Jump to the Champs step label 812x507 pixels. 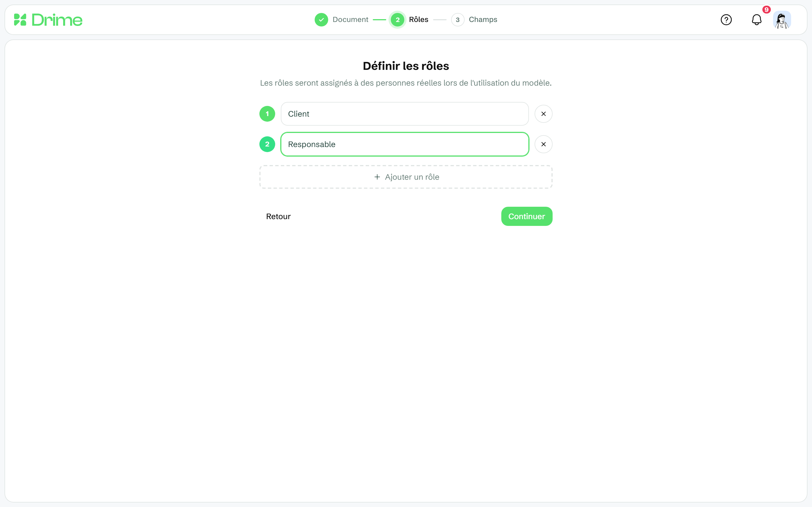click(x=483, y=19)
